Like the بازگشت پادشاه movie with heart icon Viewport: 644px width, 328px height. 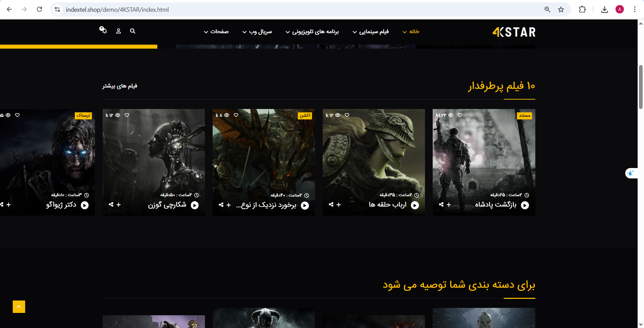460,115
